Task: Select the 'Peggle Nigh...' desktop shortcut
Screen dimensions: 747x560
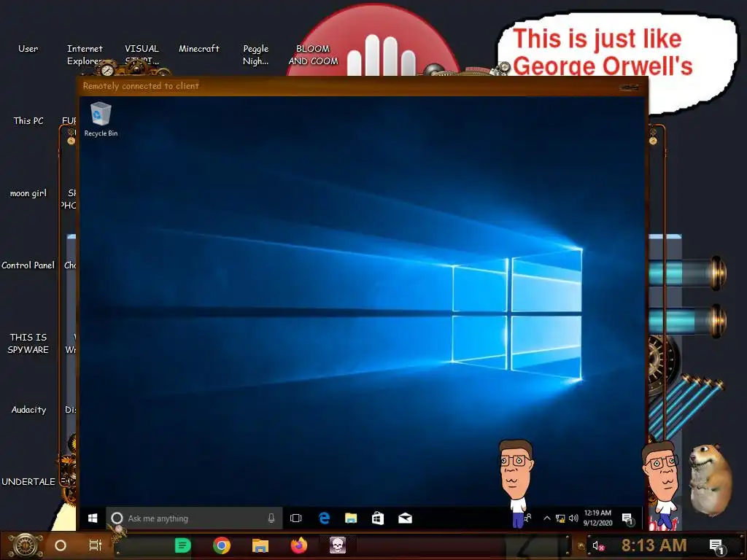Action: pyautogui.click(x=256, y=54)
